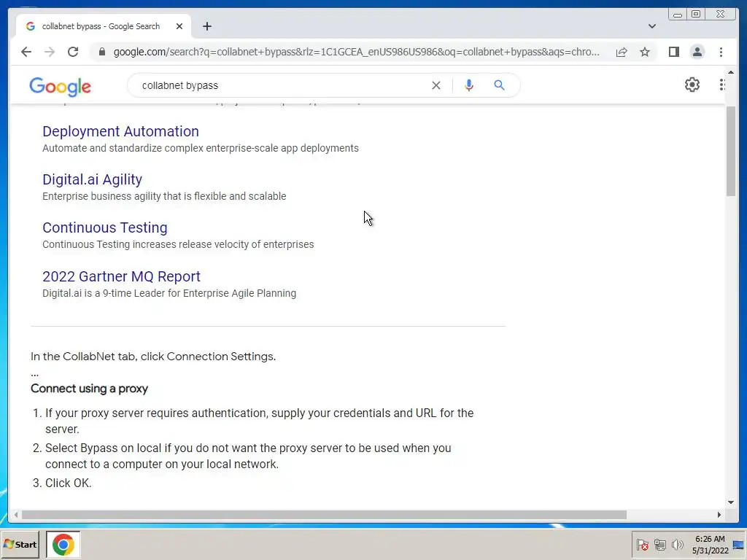Go back to the previous page
The height and width of the screenshot is (560, 747).
tap(26, 52)
